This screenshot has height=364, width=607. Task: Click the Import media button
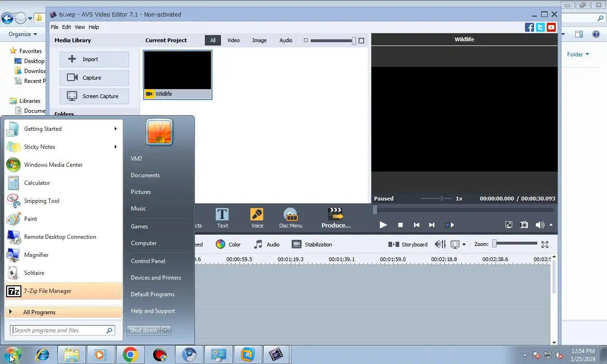94,59
